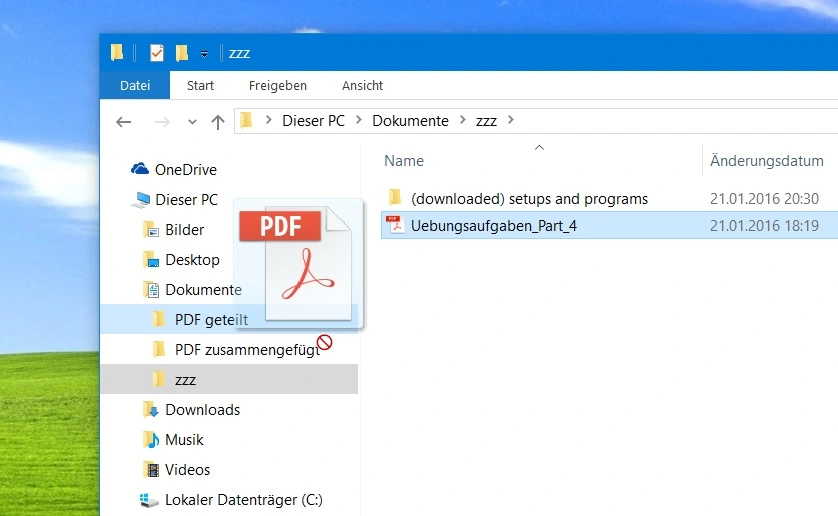Sort files by the Name column header

coord(404,161)
